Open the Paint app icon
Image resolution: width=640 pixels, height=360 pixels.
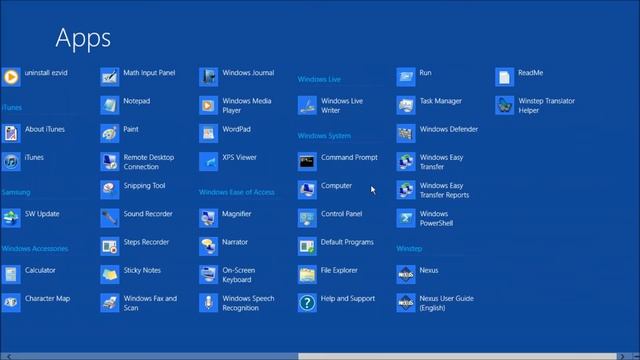[110, 133]
